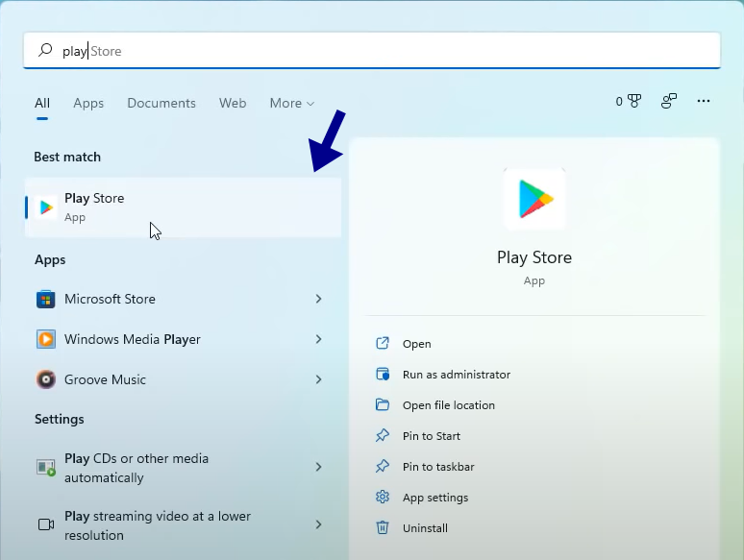
Task: Choose Pin to taskbar
Action: pyautogui.click(x=438, y=467)
